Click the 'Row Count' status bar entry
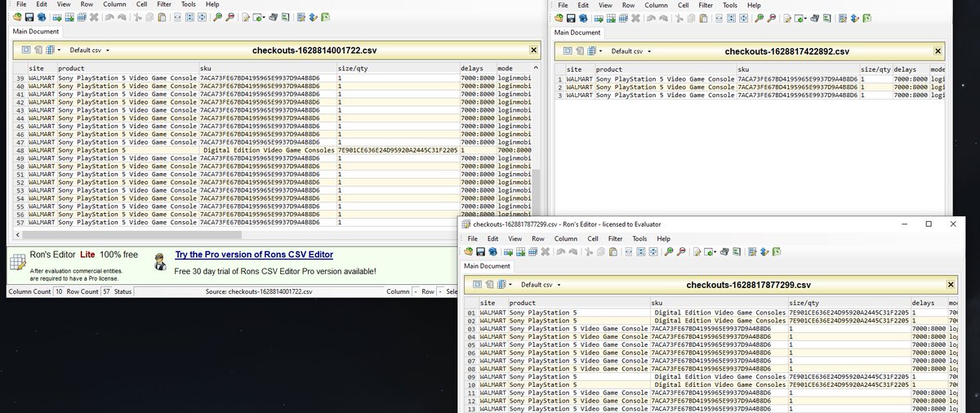 point(84,291)
